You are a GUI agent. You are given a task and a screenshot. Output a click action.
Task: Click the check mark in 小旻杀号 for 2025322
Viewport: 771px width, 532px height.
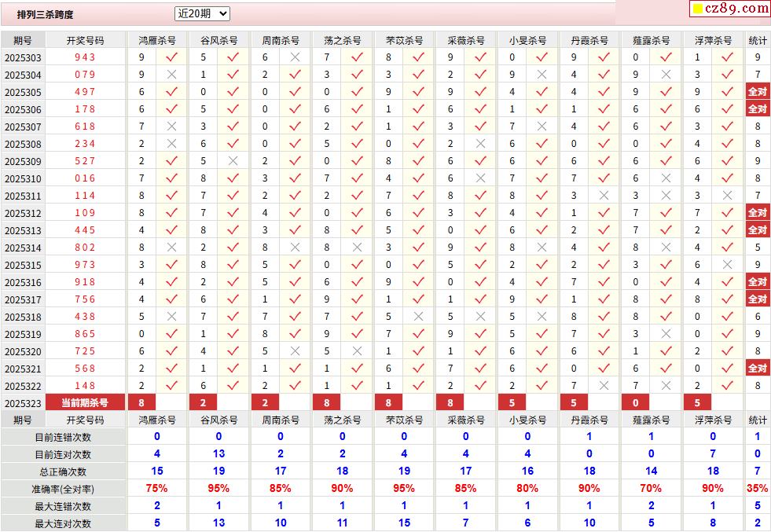(542, 386)
